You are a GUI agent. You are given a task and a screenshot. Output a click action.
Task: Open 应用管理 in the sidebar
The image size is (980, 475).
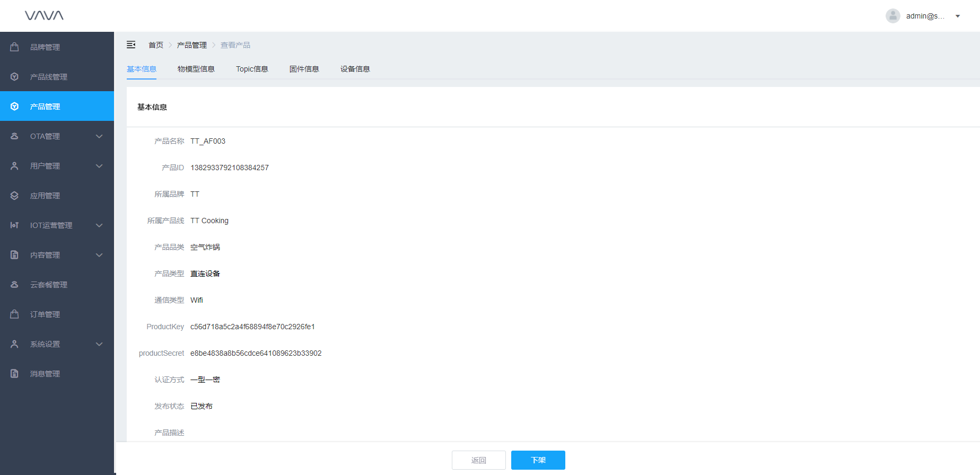coord(57,195)
